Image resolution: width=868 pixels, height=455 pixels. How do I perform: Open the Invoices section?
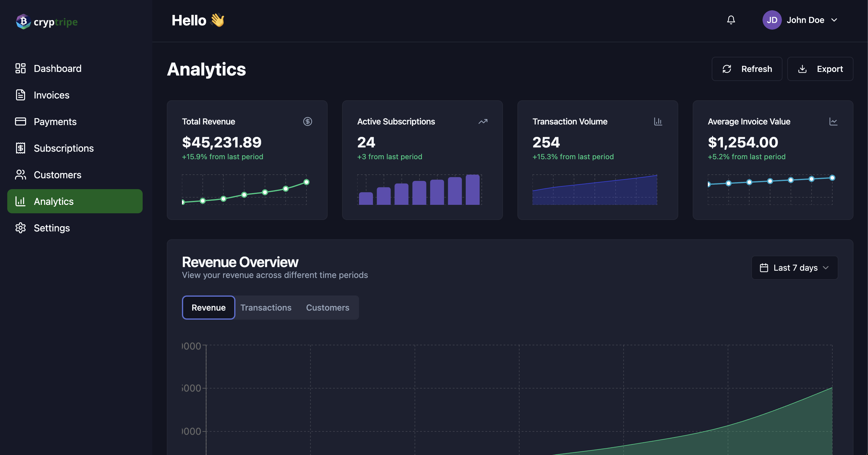coord(75,95)
